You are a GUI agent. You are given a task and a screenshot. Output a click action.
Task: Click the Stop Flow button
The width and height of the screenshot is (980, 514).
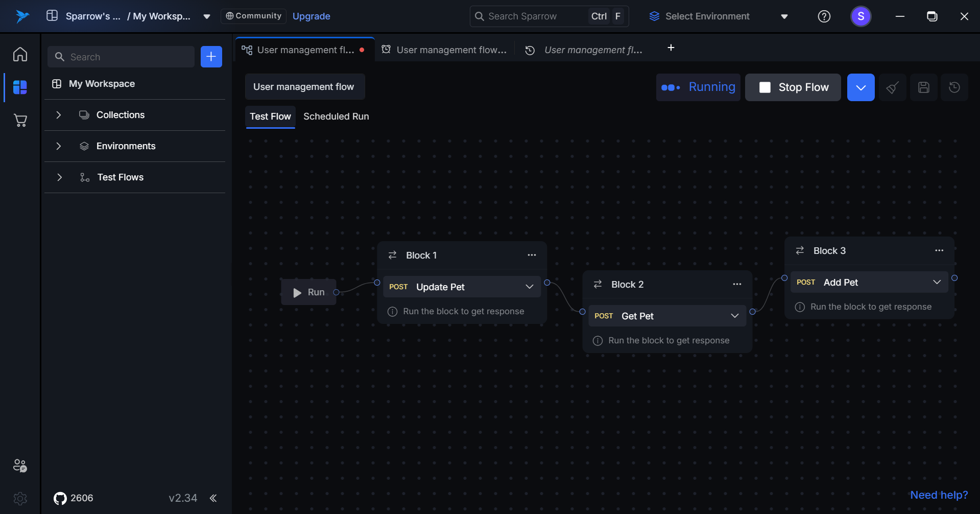coord(793,87)
